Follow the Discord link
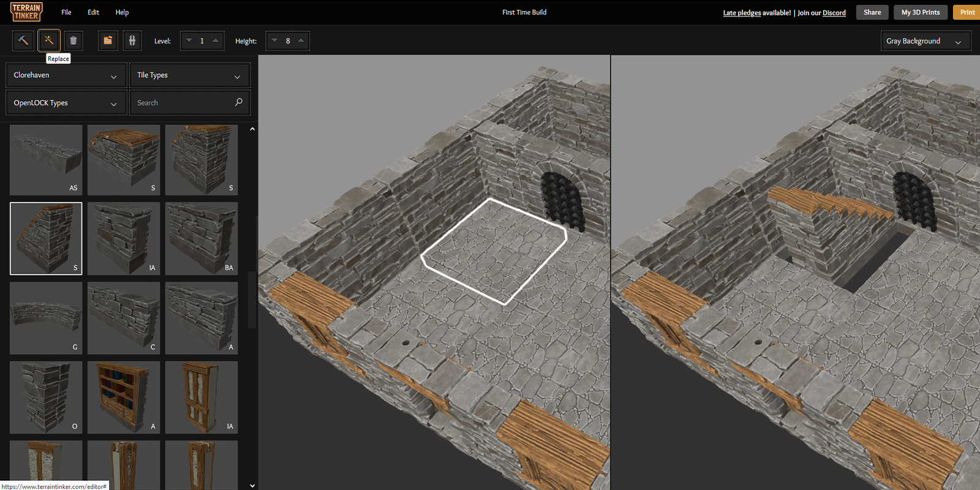Screen dimensions: 980x490 point(834,13)
